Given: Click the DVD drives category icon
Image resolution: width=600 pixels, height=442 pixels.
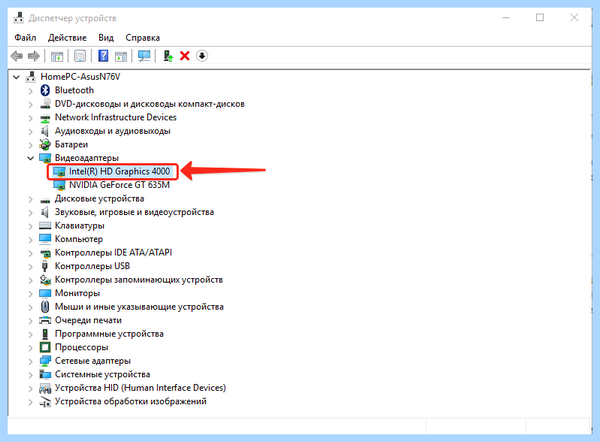Looking at the screenshot, I should (x=45, y=104).
